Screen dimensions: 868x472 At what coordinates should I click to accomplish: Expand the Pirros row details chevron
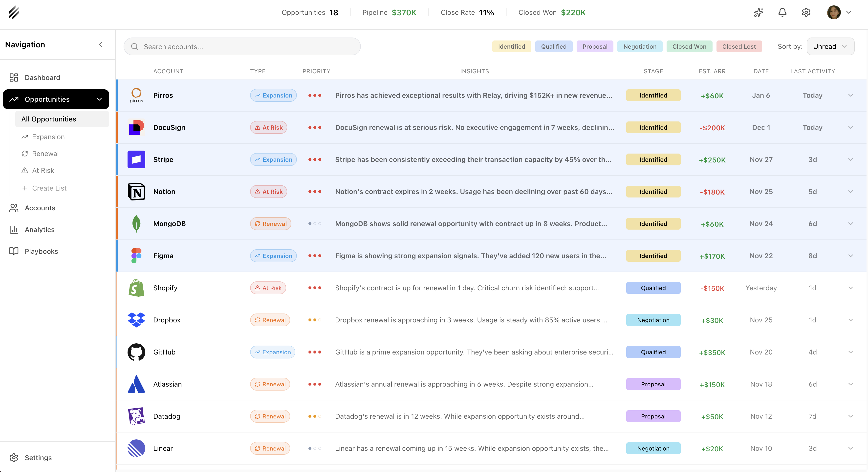pyautogui.click(x=851, y=95)
